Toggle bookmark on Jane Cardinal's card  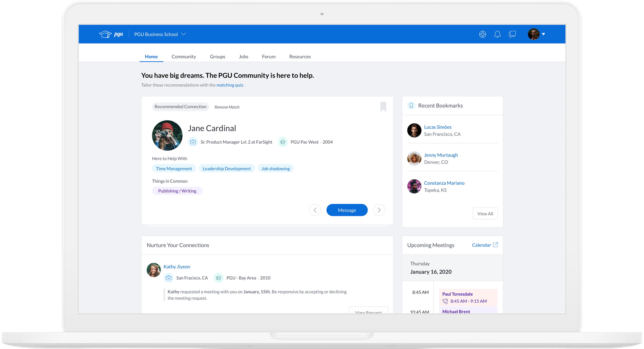[x=383, y=107]
